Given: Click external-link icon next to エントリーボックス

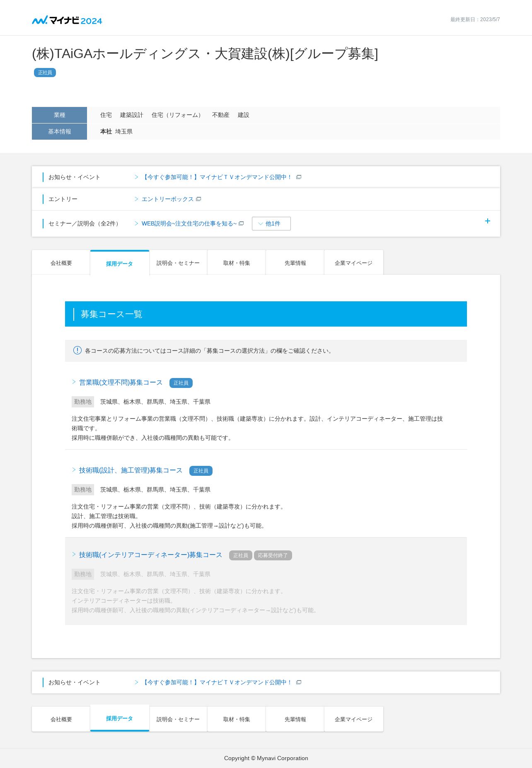Looking at the screenshot, I should (198, 199).
